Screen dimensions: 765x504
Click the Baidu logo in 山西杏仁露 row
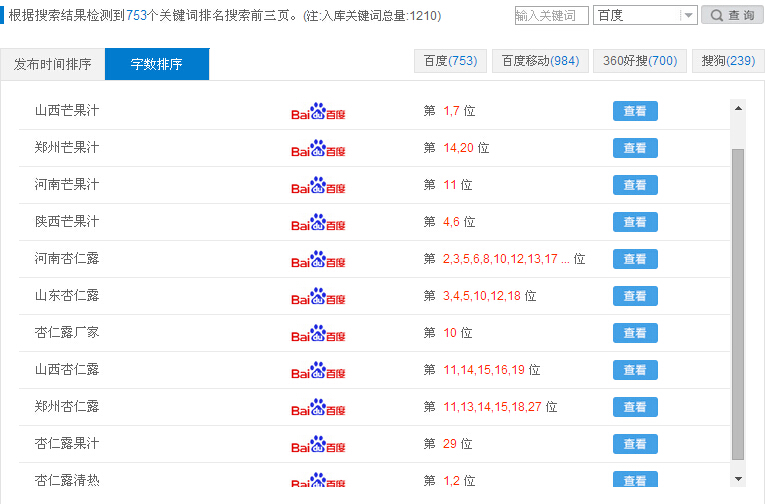pos(318,371)
